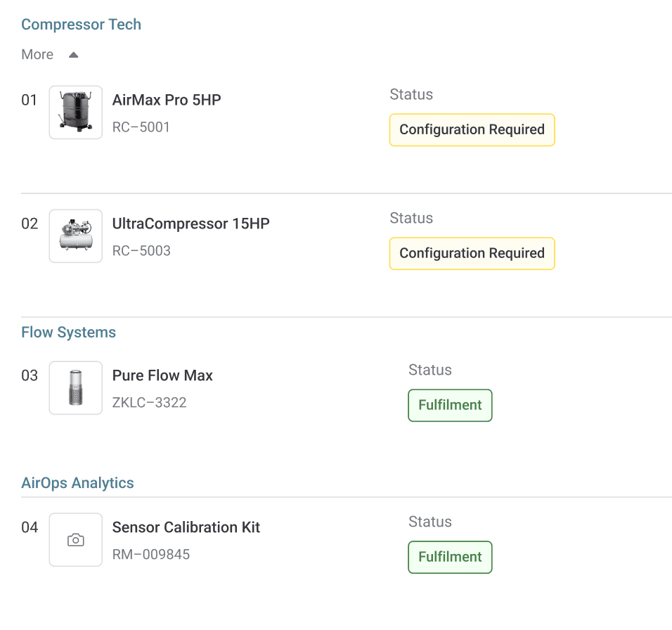Select the UltraCompressor 15HP product name
The height and width of the screenshot is (630, 672).
pyautogui.click(x=190, y=224)
